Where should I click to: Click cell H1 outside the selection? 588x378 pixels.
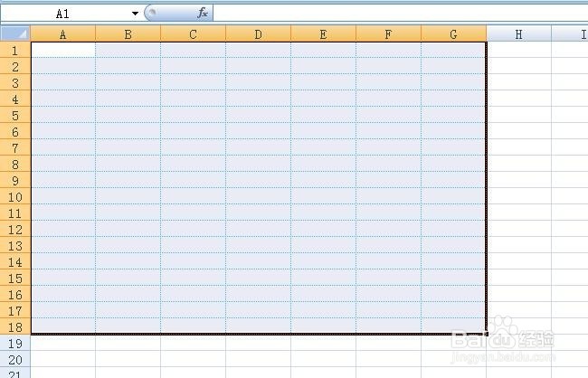[x=519, y=50]
